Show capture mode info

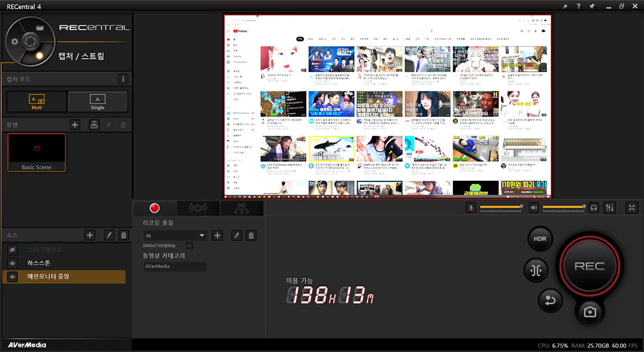(123, 79)
